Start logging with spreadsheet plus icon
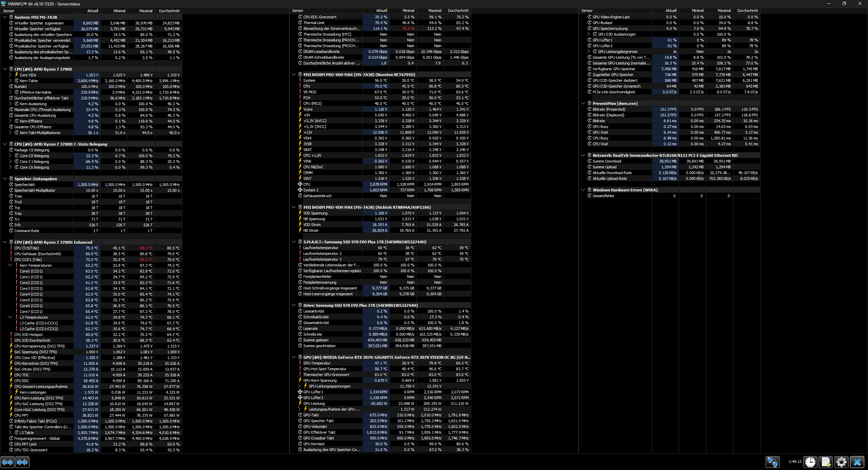This screenshot has width=868, height=470. click(826, 462)
